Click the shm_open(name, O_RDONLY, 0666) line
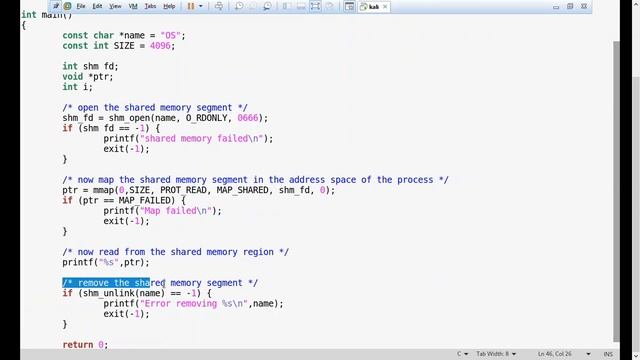The width and height of the screenshot is (640, 360). [165, 118]
